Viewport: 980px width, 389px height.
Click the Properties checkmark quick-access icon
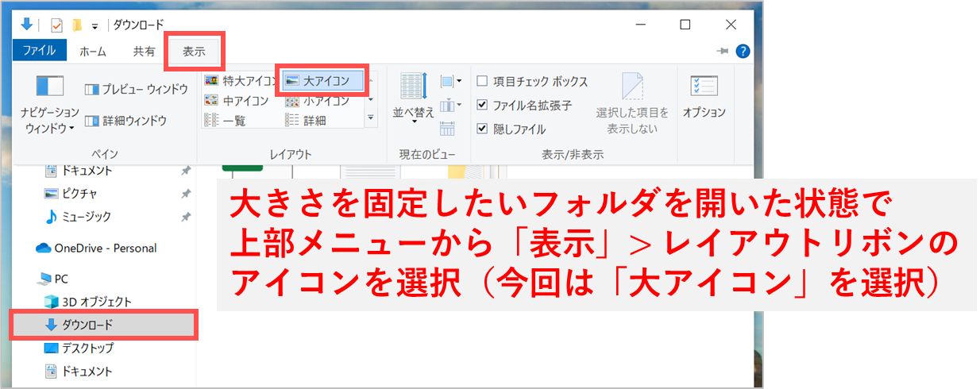point(56,25)
